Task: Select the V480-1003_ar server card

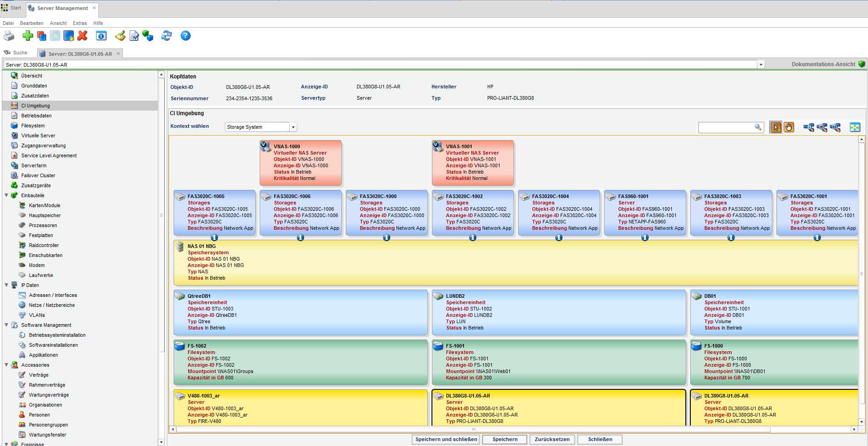Action: (x=301, y=407)
